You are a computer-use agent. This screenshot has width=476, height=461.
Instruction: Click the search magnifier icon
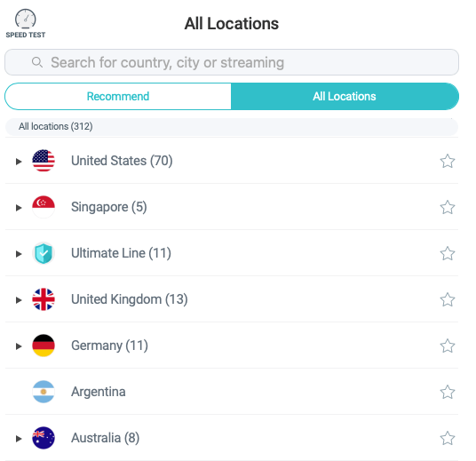[37, 62]
